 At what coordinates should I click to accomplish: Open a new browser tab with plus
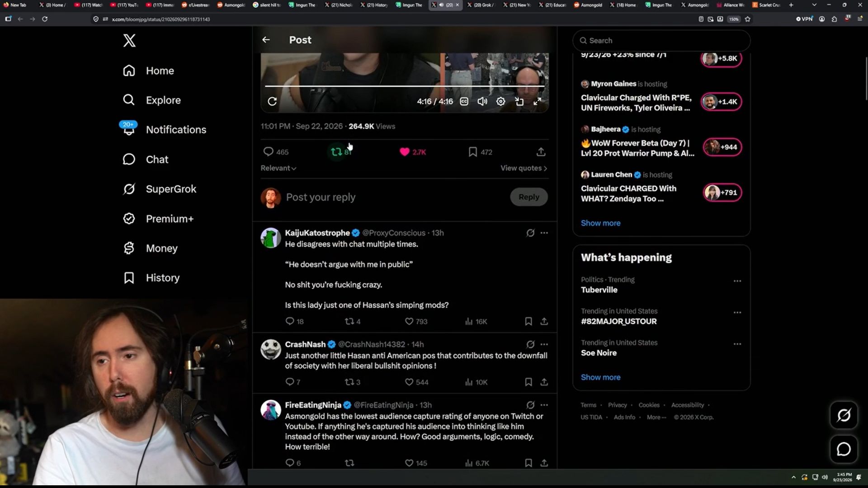click(x=791, y=5)
